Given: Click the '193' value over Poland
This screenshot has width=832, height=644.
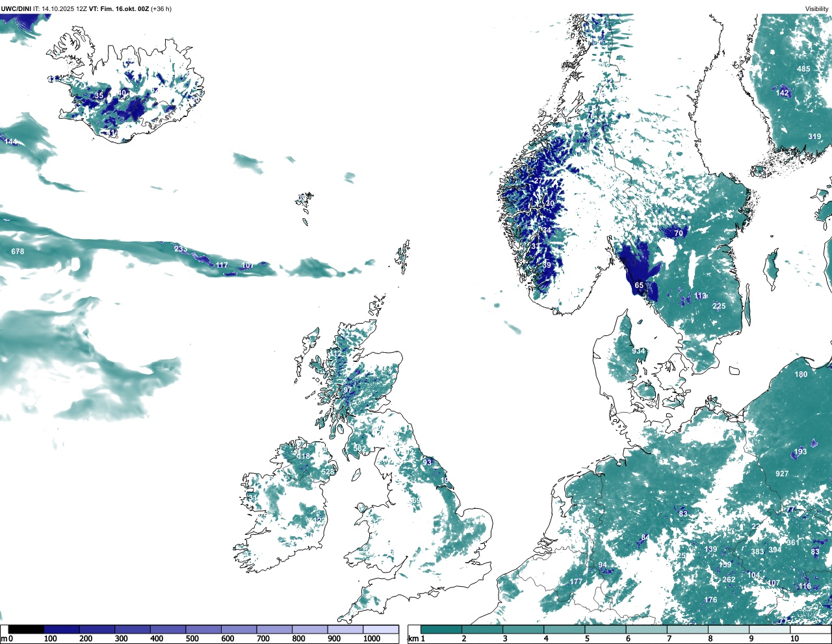Looking at the screenshot, I should pos(800,452).
